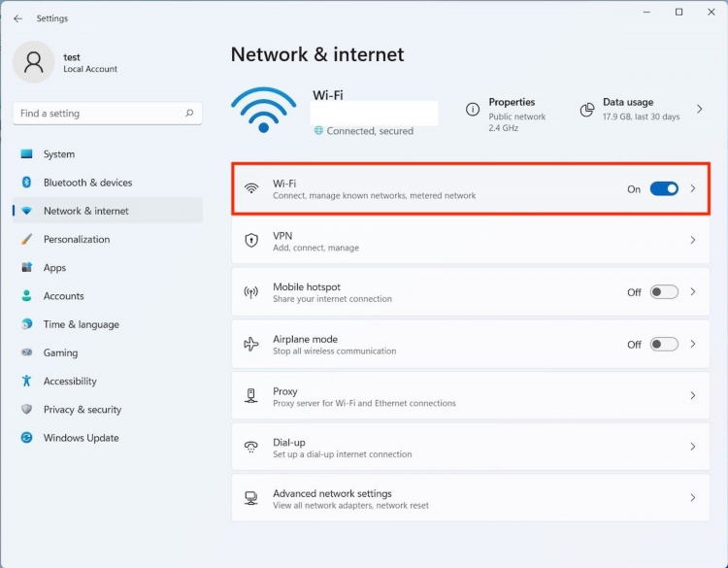Click '17.9 GB, last 30 days' text
Screen dimensions: 728x568
642,117
